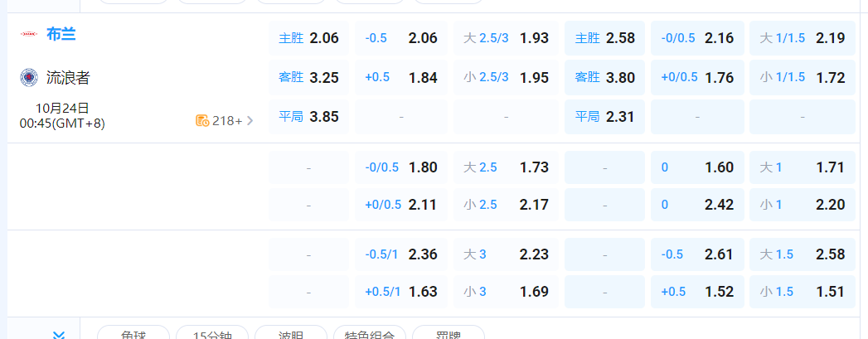The image size is (868, 339).
Task: Click the orange match statistics icon
Action: coord(201,120)
